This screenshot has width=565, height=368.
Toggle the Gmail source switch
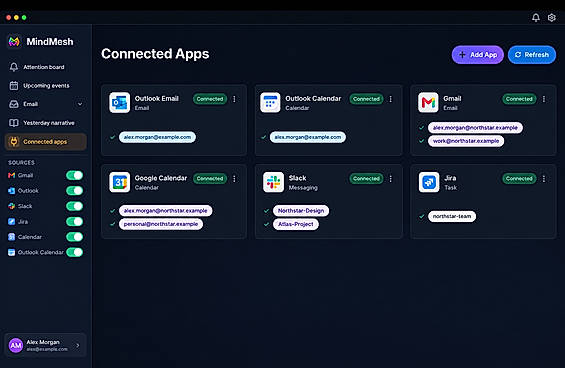tap(75, 175)
